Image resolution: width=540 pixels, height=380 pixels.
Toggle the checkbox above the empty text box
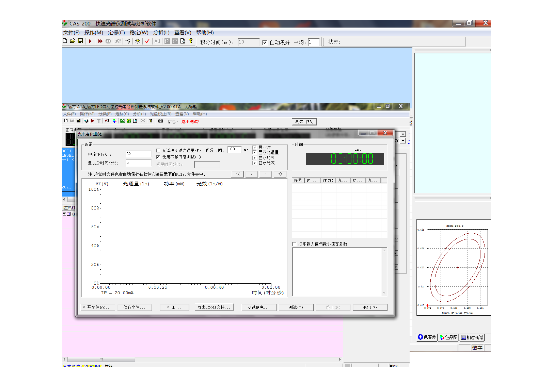point(294,244)
